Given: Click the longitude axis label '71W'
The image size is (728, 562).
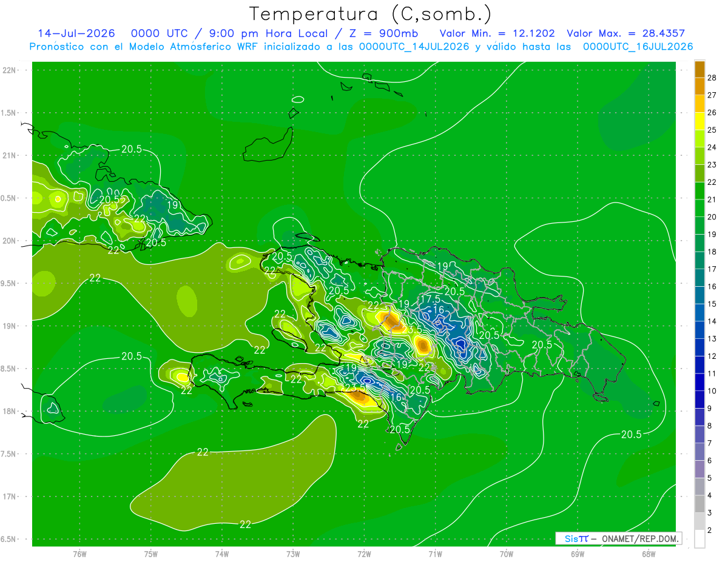Looking at the screenshot, I should (435, 555).
